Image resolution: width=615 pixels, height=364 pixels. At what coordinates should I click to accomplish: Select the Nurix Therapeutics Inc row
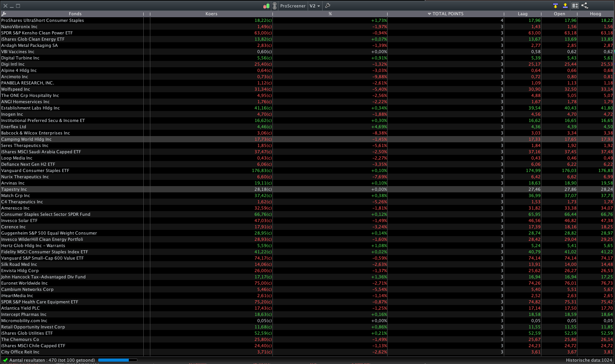(x=307, y=177)
